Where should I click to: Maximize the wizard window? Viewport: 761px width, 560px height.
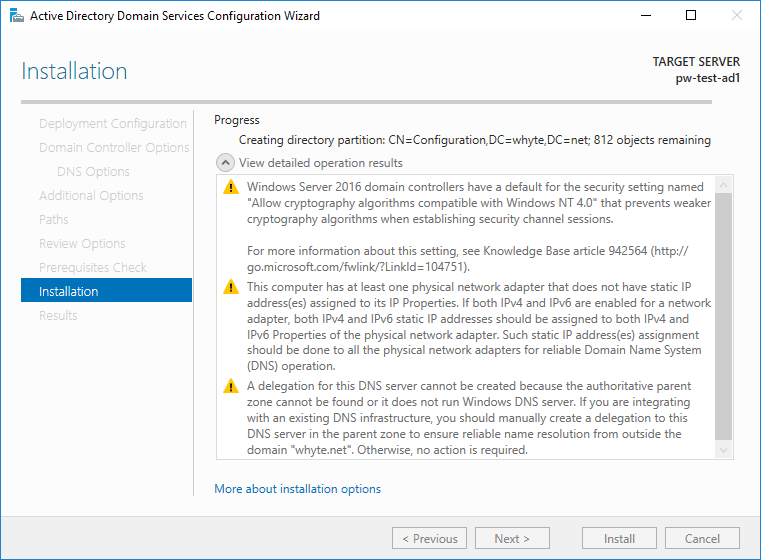[691, 16]
